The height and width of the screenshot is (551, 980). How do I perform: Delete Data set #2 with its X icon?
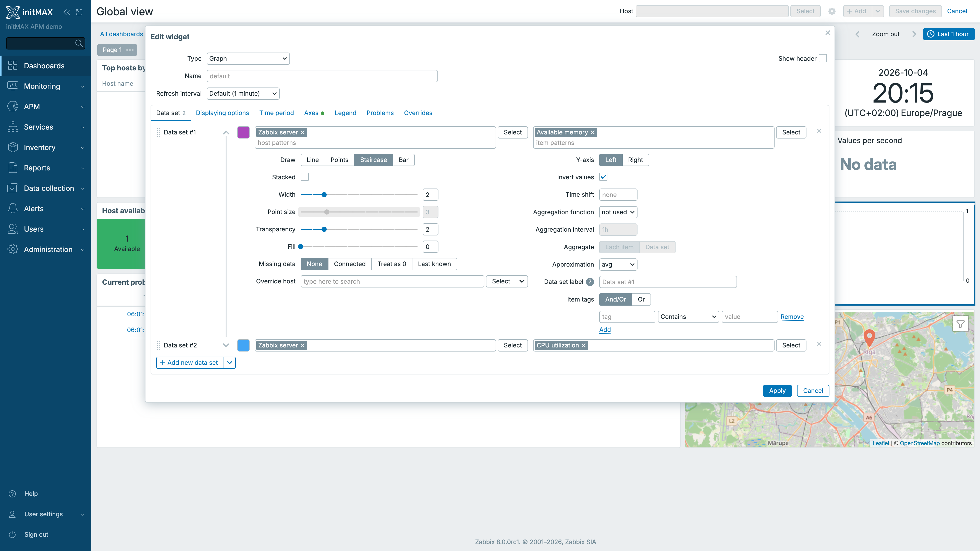point(819,344)
